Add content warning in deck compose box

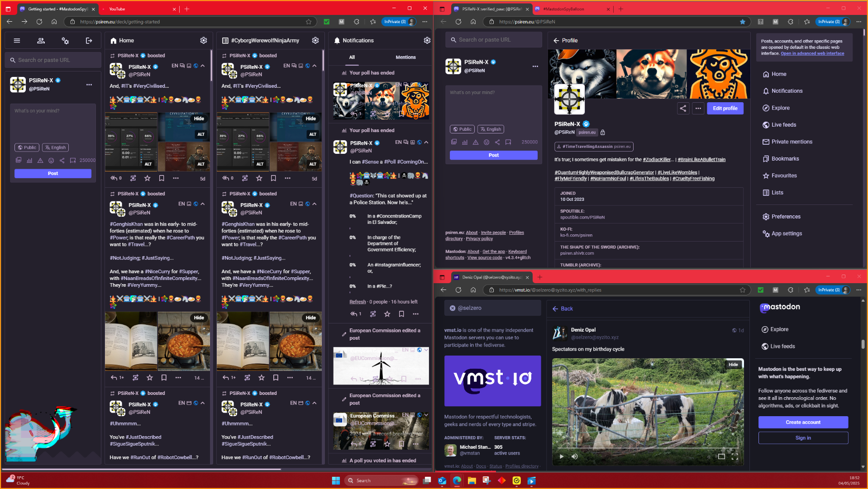40,160
